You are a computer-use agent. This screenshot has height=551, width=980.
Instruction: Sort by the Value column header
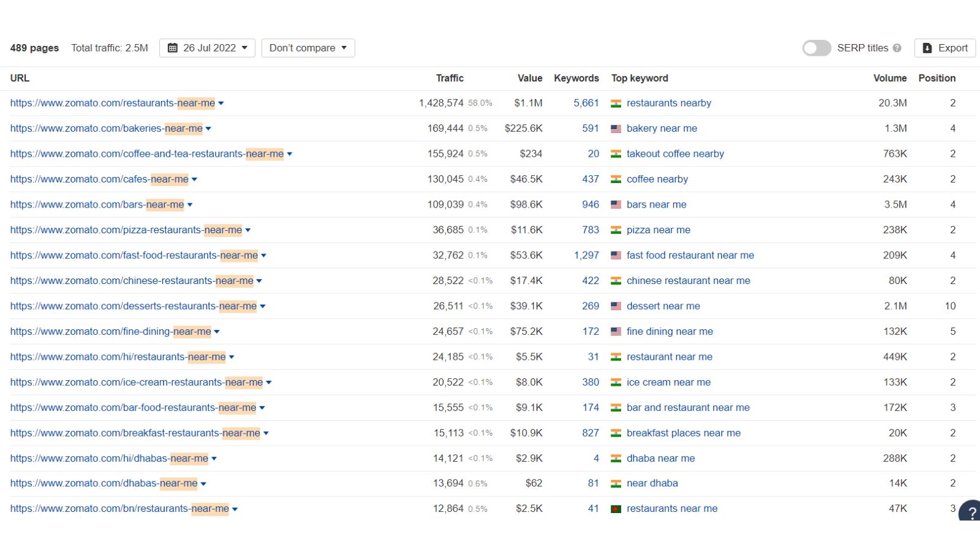coord(530,78)
